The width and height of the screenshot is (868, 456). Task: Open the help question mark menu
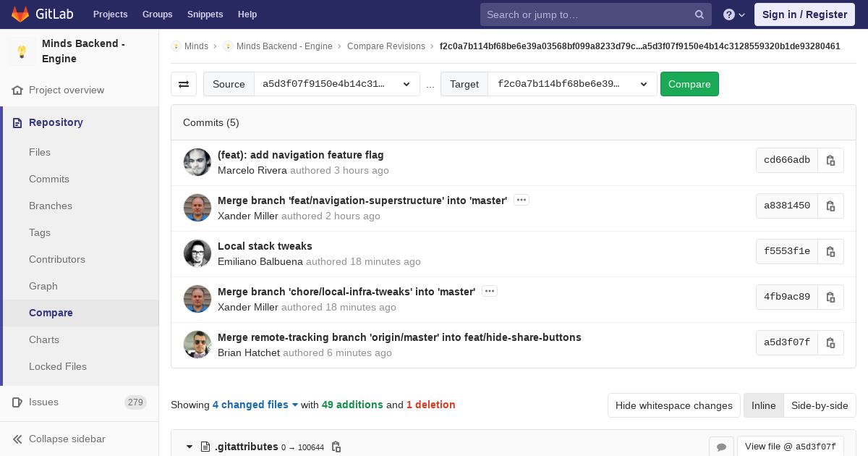coord(734,14)
